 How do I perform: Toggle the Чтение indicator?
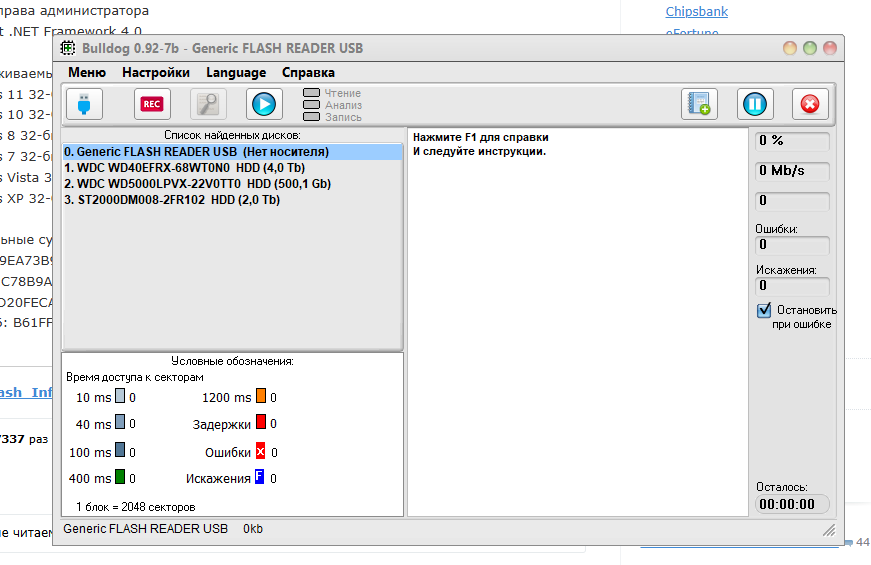tap(311, 92)
